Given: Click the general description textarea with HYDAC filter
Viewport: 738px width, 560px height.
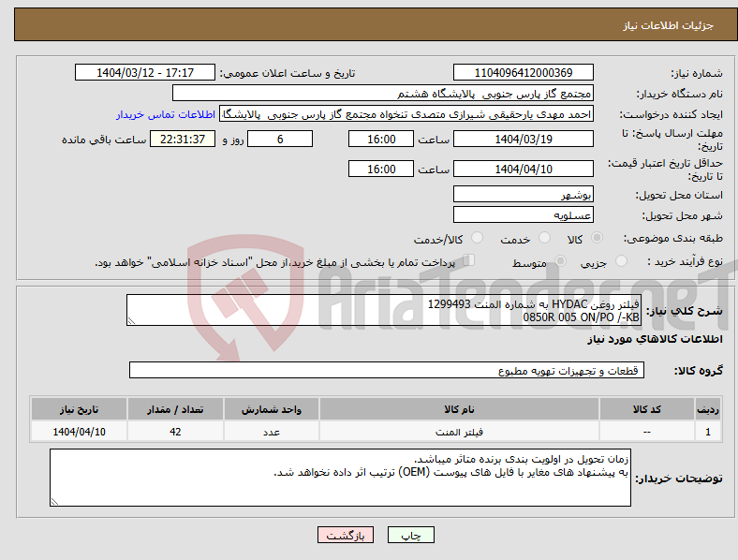Looking at the screenshot, I should click(384, 310).
